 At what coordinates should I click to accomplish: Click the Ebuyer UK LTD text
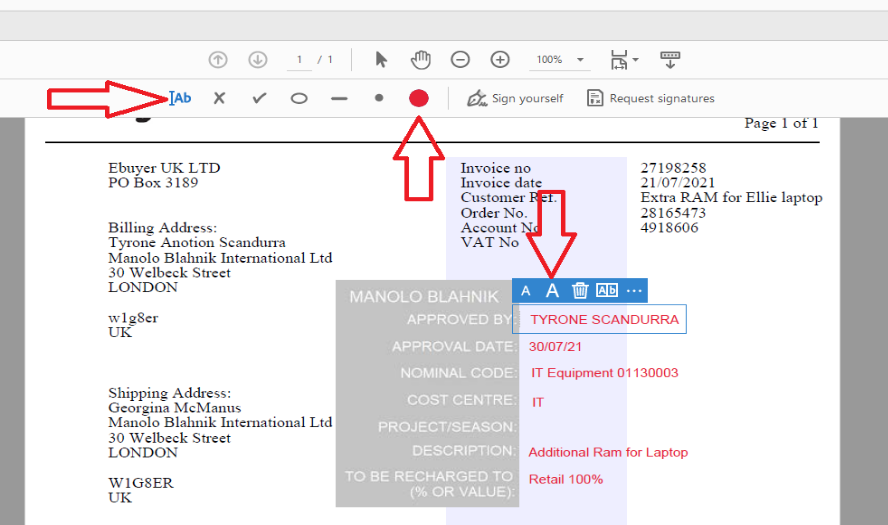(x=164, y=168)
